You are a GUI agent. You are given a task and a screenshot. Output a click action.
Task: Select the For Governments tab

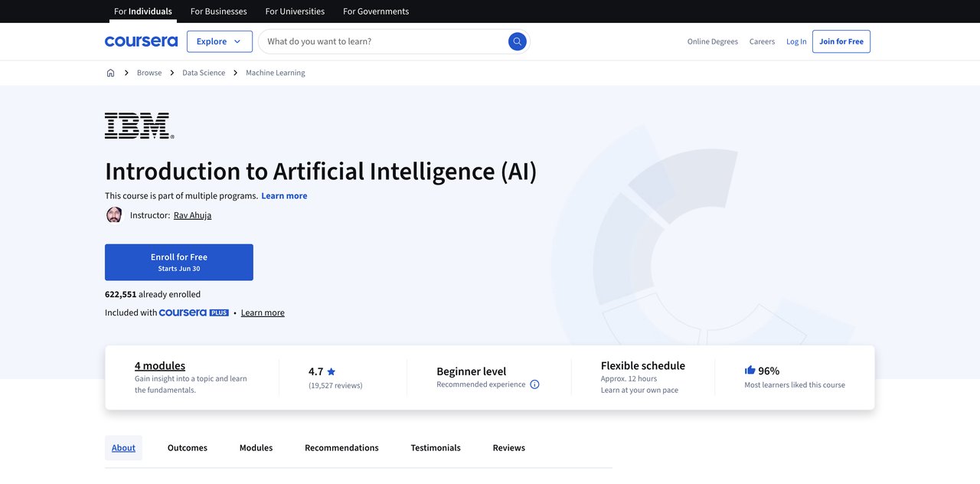pos(376,11)
